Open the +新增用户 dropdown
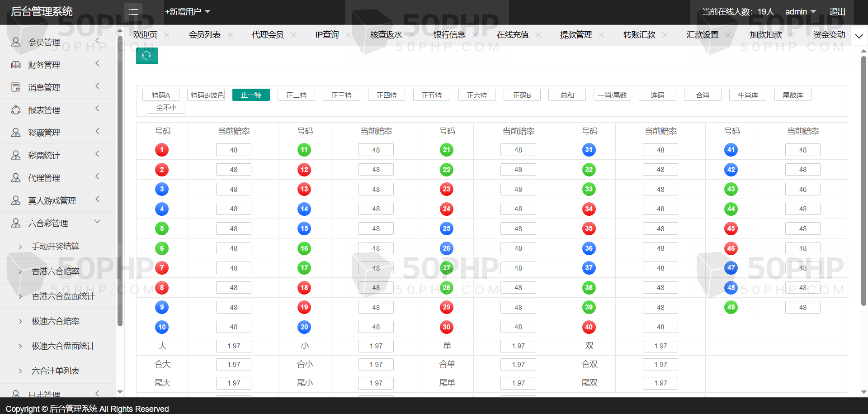The width and height of the screenshot is (868, 414). [188, 12]
